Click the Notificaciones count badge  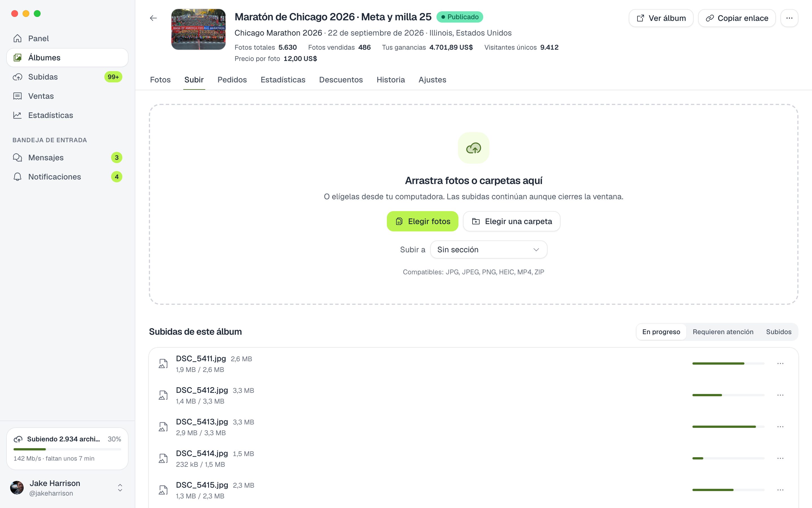pyautogui.click(x=116, y=177)
